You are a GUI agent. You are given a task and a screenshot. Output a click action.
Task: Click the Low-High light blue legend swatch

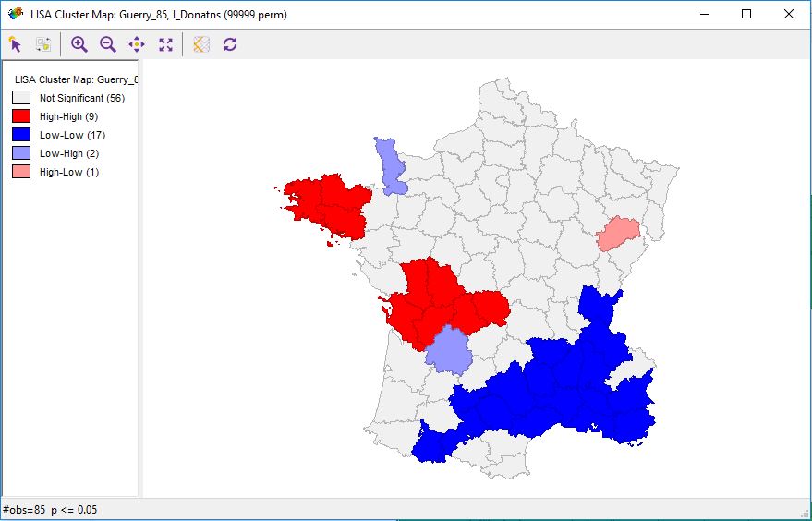[x=21, y=153]
